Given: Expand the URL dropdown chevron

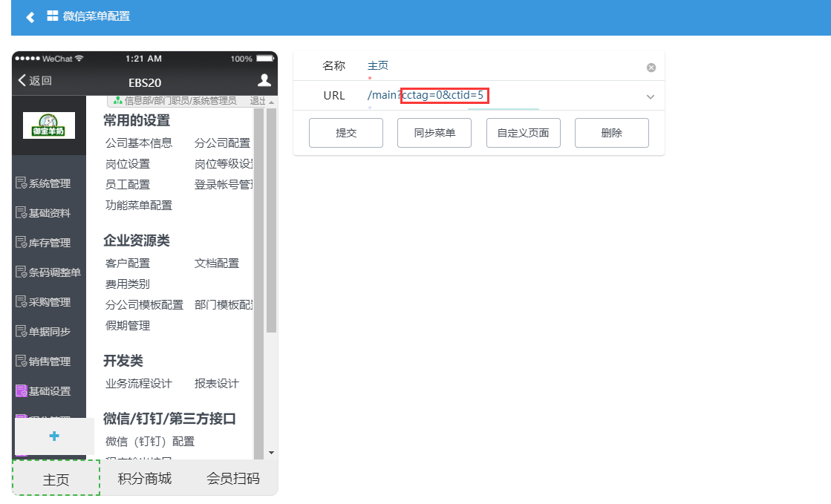Looking at the screenshot, I should 651,96.
